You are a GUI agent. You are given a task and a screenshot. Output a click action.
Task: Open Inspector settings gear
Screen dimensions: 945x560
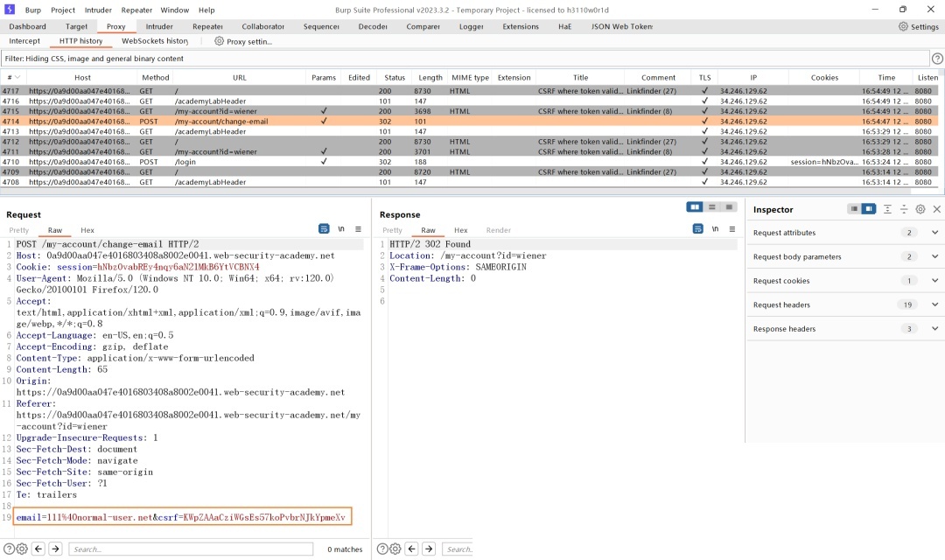coord(920,209)
